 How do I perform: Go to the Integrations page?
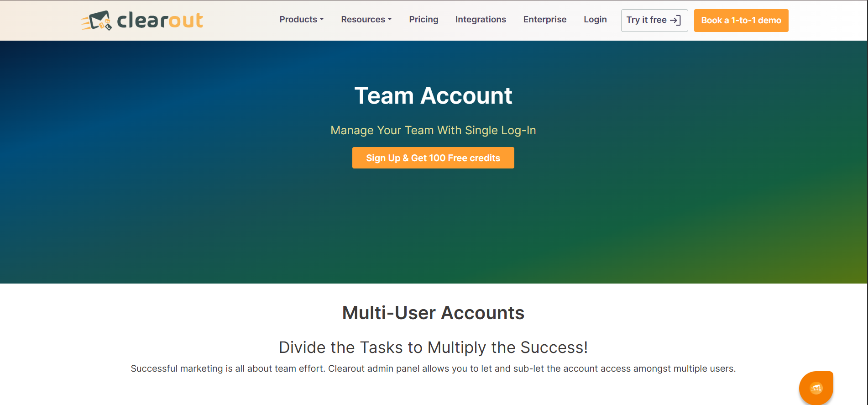tap(481, 20)
